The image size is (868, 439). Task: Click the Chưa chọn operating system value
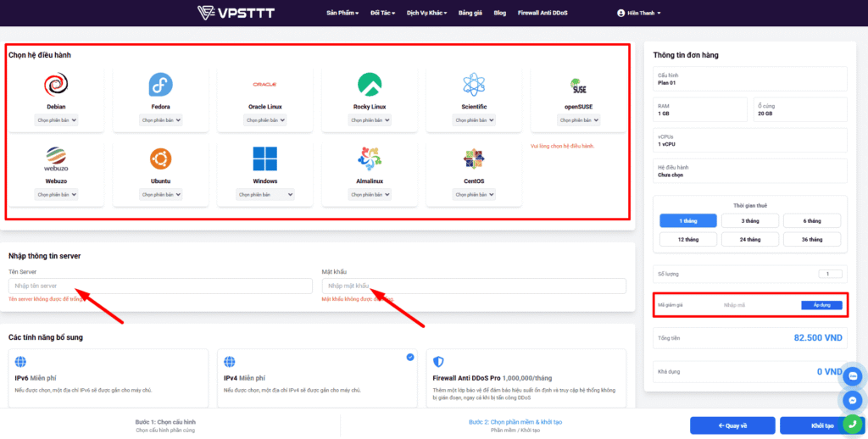[x=670, y=175]
